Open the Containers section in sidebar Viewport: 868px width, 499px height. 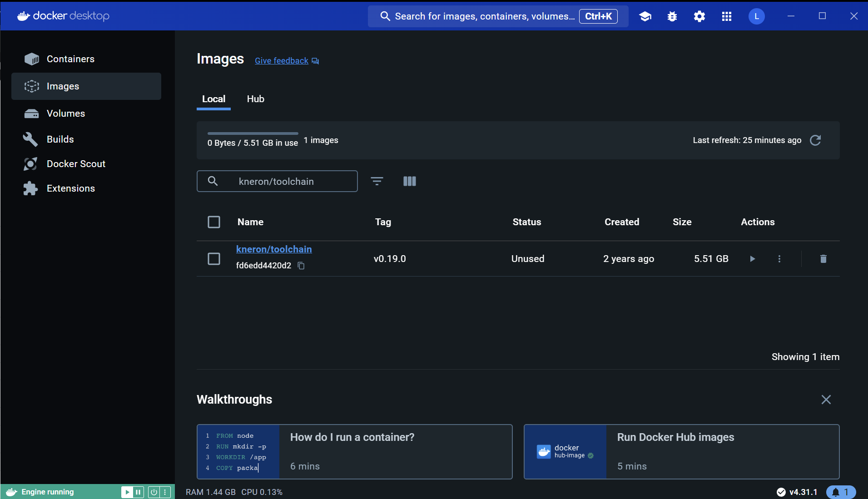[x=86, y=59]
